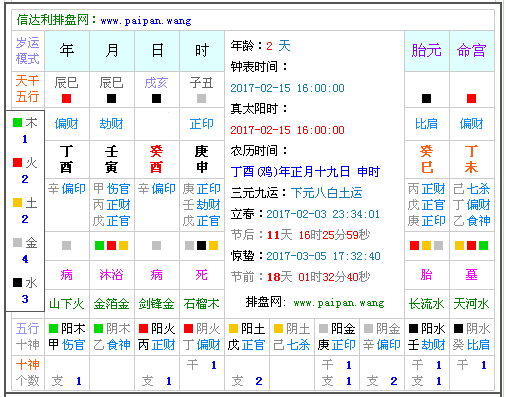Open the 命宫 column header
The height and width of the screenshot is (397, 506).
[471, 51]
